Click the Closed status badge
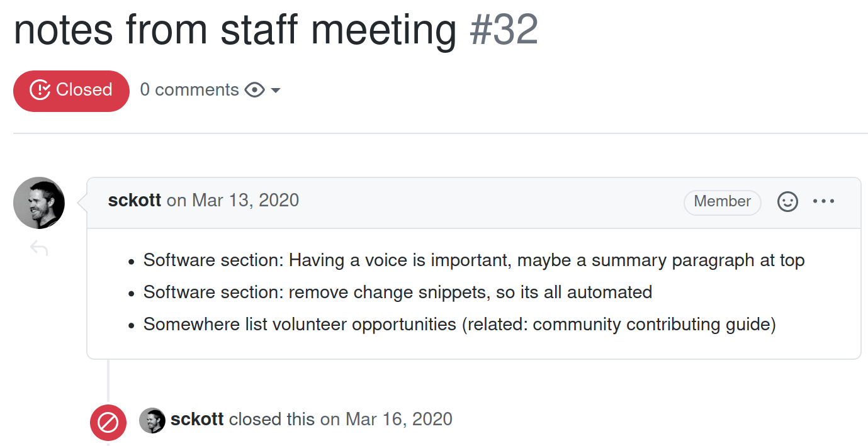This screenshot has width=868, height=446. tap(71, 91)
